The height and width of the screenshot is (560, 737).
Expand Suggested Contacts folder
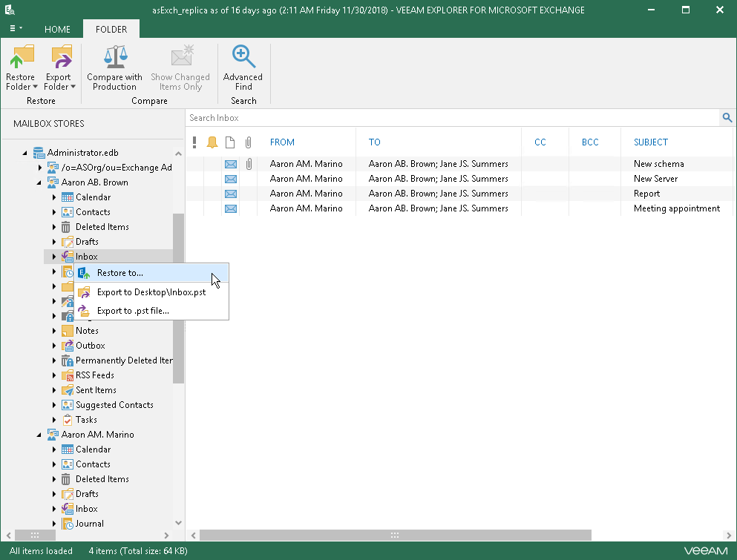pyautogui.click(x=54, y=405)
